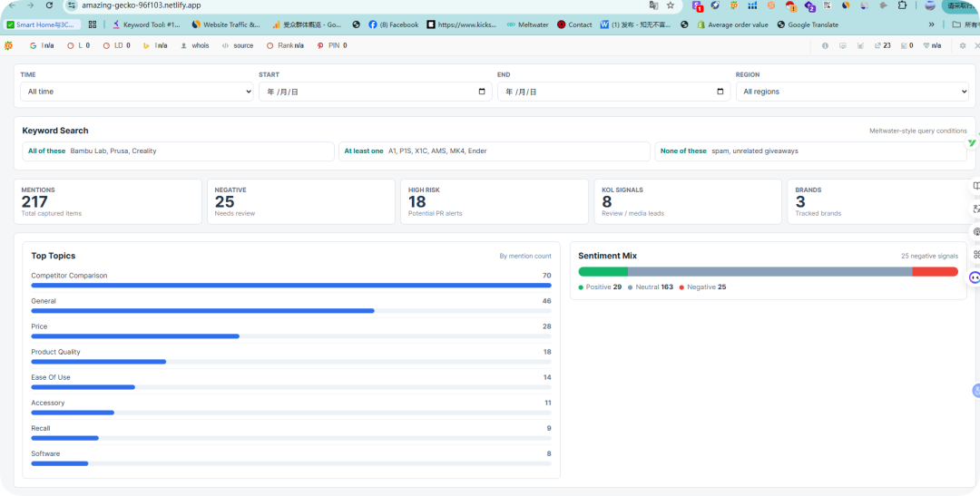The image size is (980, 496).
Task: Open the Facebook bookmark
Action: 393,24
